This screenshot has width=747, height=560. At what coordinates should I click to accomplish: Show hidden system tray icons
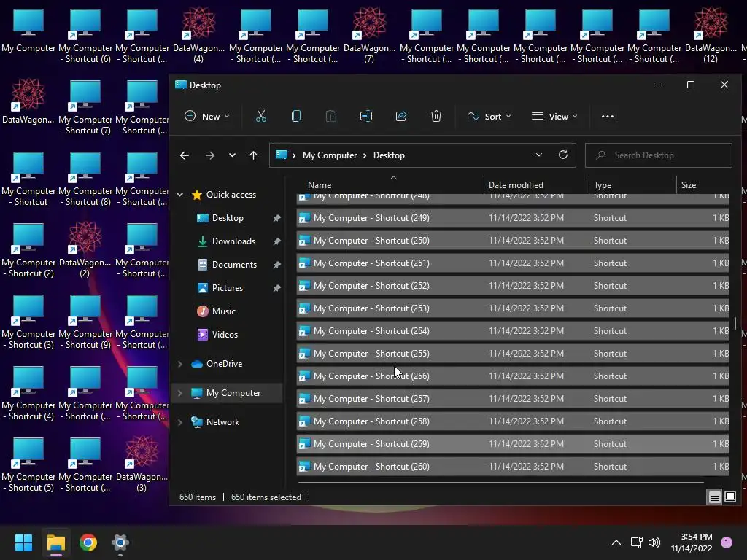click(616, 542)
